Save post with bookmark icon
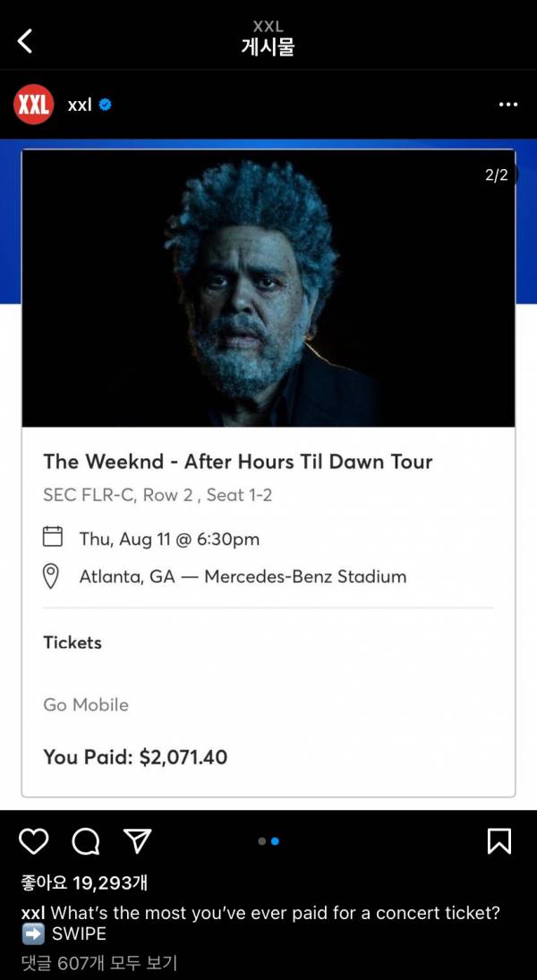537x980 pixels. tap(499, 841)
